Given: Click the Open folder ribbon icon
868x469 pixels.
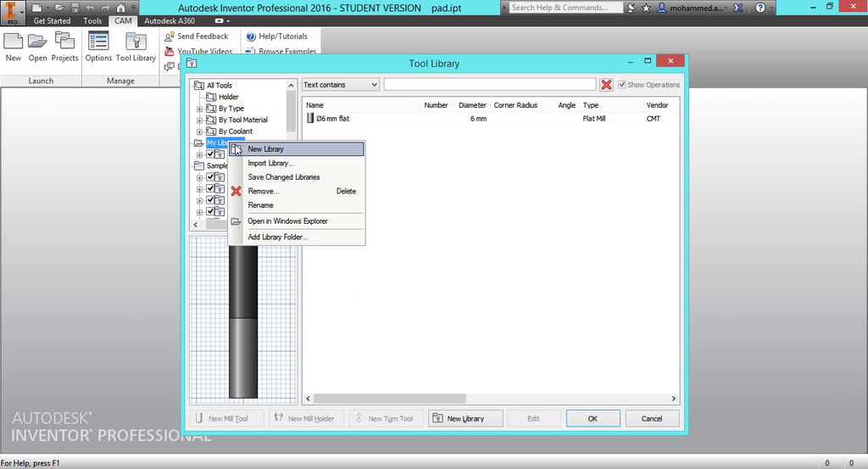Looking at the screenshot, I should point(37,41).
